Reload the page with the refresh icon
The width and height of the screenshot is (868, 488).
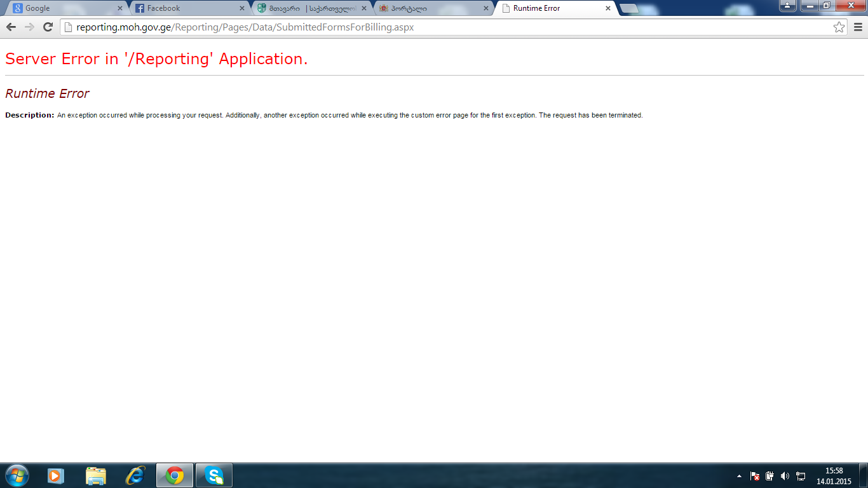pyautogui.click(x=48, y=27)
